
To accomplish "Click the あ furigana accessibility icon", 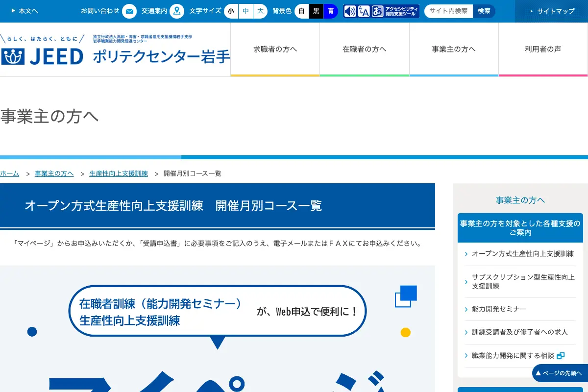I will [x=377, y=11].
